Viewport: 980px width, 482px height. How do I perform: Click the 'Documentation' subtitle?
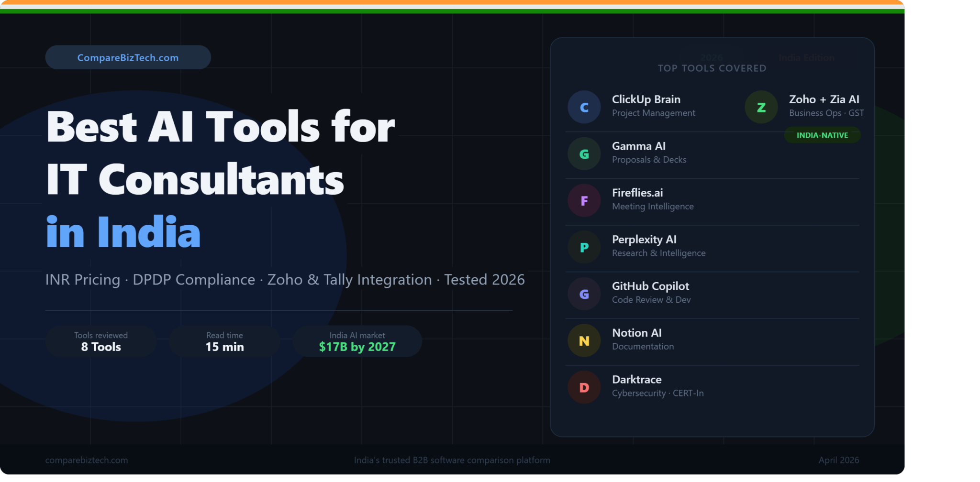pyautogui.click(x=643, y=347)
